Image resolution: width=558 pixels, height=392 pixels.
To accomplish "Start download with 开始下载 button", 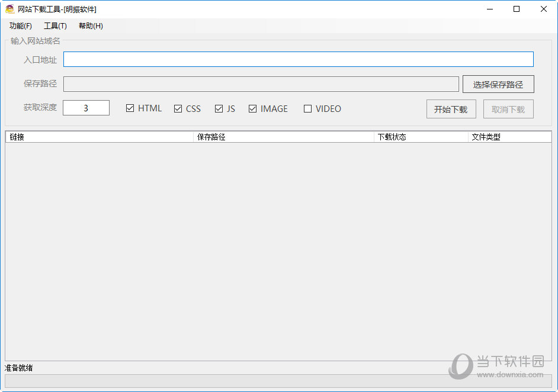I will pos(451,109).
